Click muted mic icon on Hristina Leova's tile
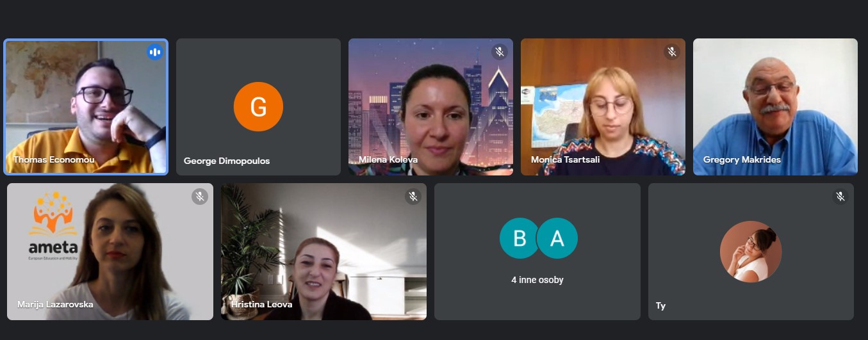This screenshot has width=868, height=340. click(x=413, y=197)
